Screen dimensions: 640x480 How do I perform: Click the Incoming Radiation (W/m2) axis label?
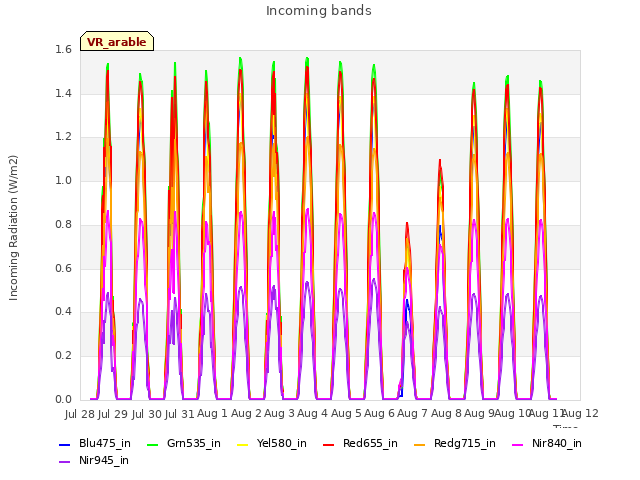tap(13, 228)
